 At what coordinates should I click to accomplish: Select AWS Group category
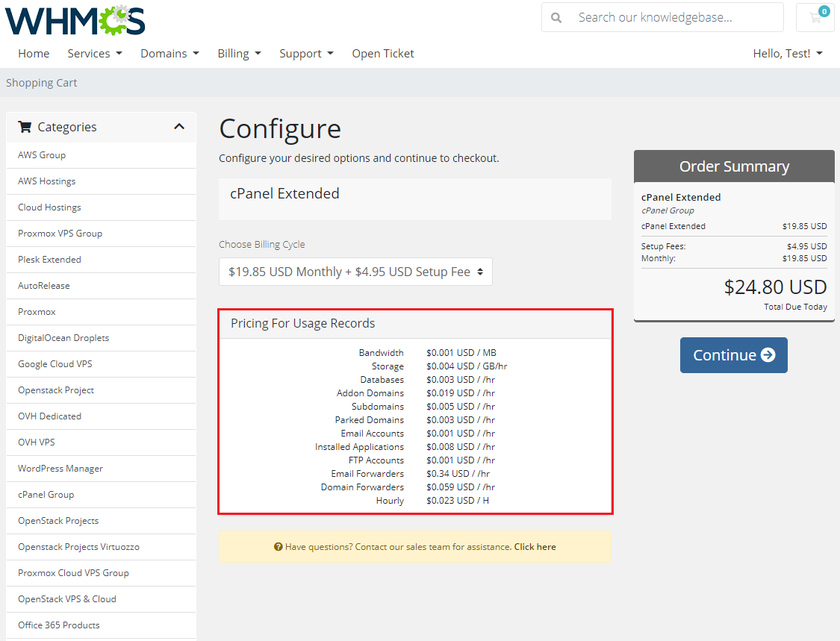(102, 155)
